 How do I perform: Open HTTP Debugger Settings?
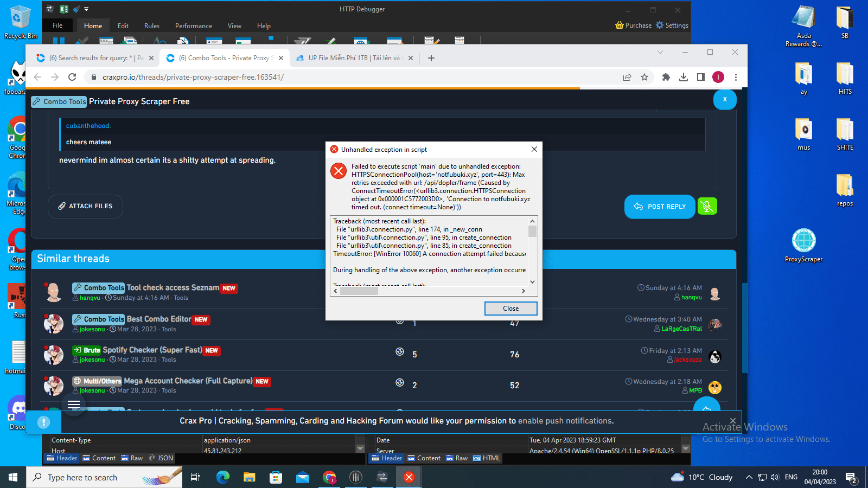[x=672, y=25]
